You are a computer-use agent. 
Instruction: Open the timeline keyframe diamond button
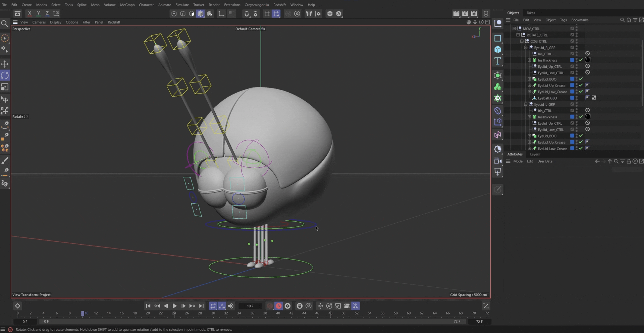(17, 306)
